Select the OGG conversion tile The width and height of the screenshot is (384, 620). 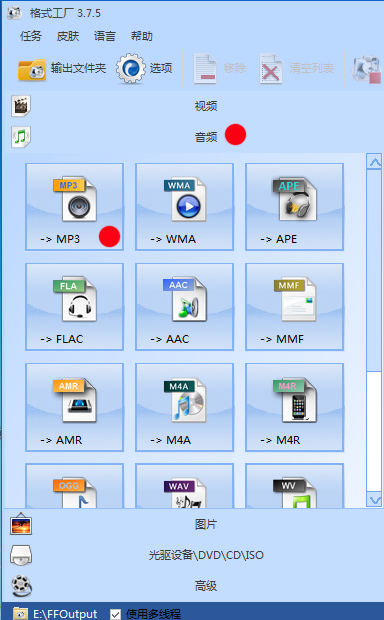[x=75, y=486]
